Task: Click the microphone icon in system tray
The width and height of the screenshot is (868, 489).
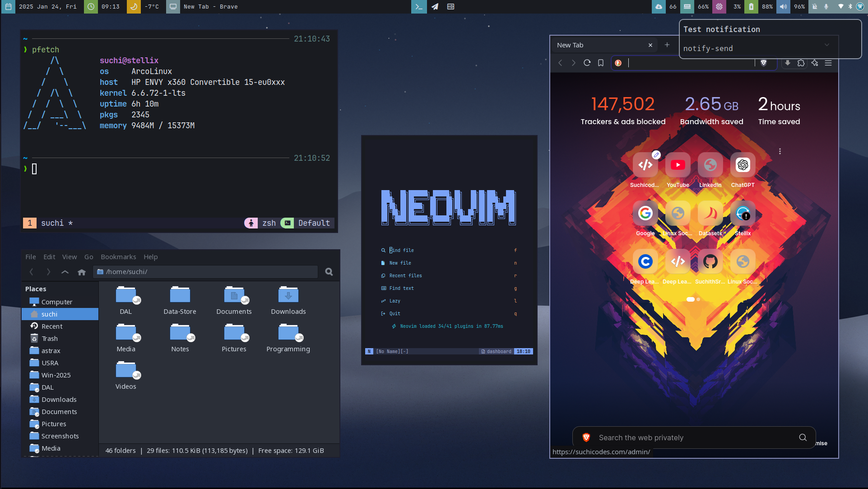Action: pos(826,6)
